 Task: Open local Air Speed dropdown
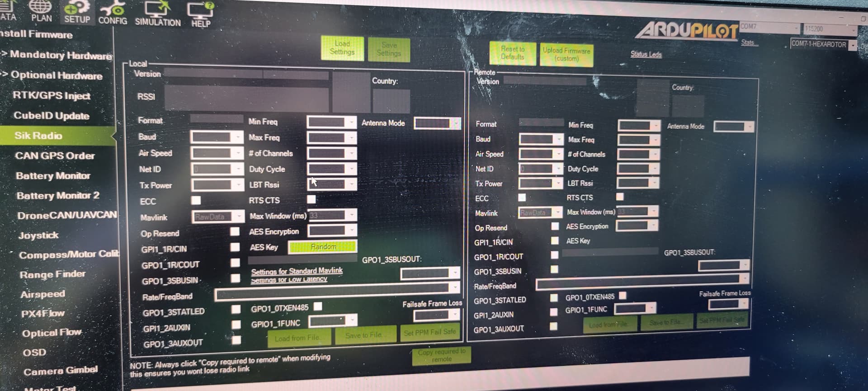click(217, 153)
